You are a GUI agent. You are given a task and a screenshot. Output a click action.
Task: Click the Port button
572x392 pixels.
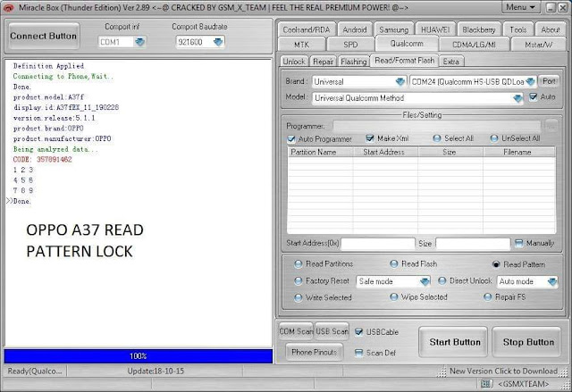[x=549, y=81]
